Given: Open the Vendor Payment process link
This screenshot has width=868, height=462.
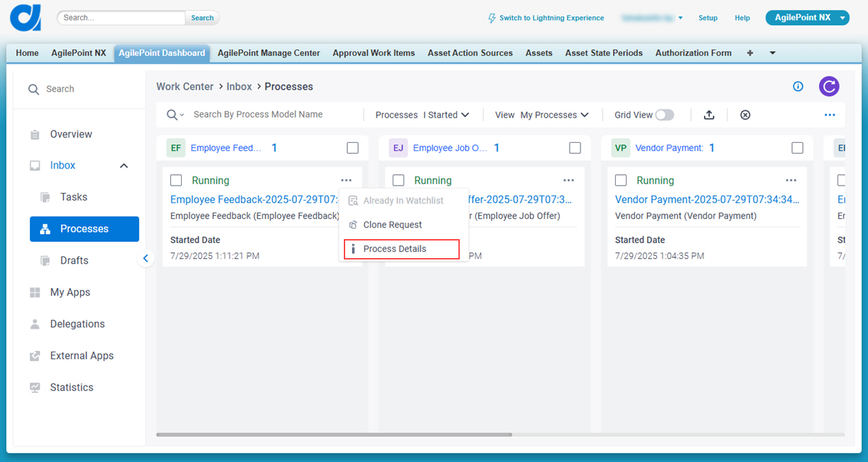Looking at the screenshot, I should coord(707,200).
